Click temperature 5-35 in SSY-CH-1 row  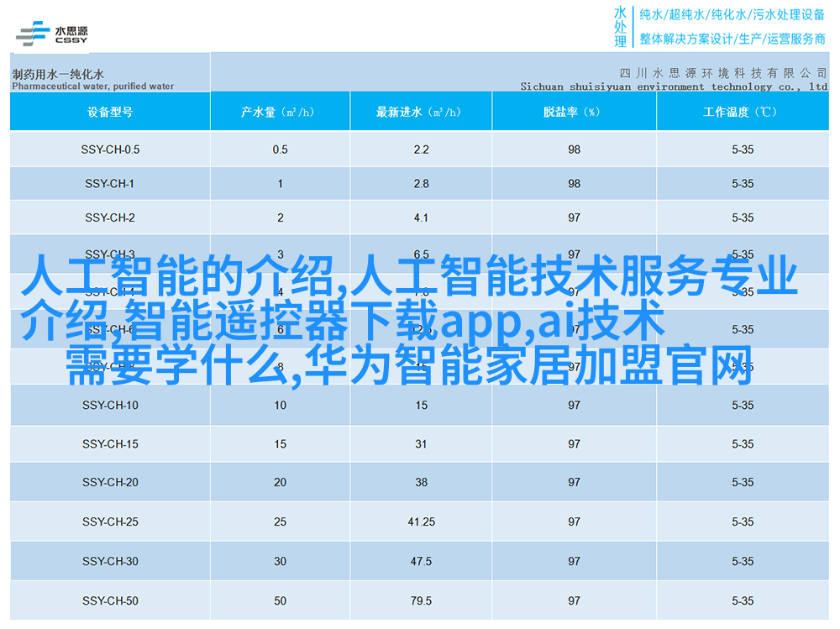coord(743,184)
